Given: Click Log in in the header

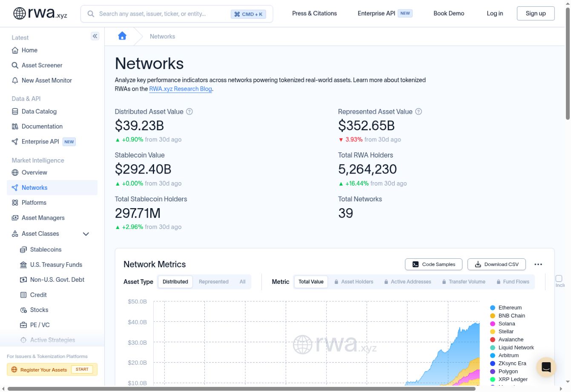Looking at the screenshot, I should point(495,14).
